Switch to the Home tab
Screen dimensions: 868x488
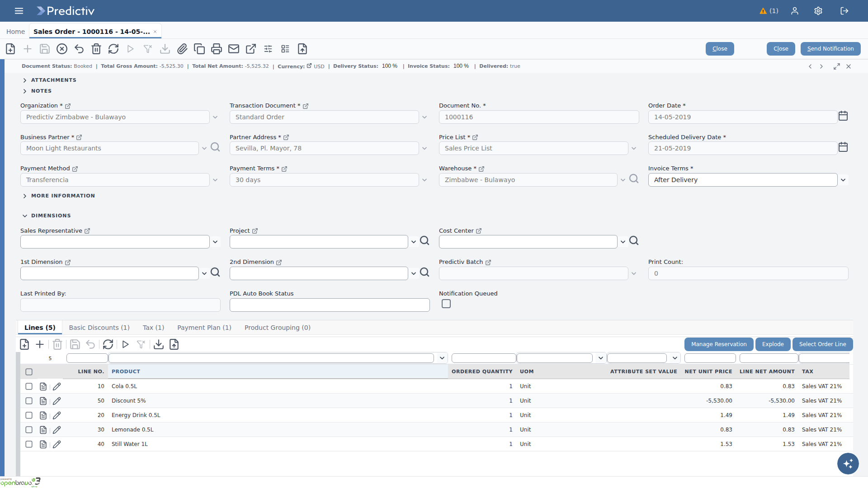pyautogui.click(x=15, y=32)
